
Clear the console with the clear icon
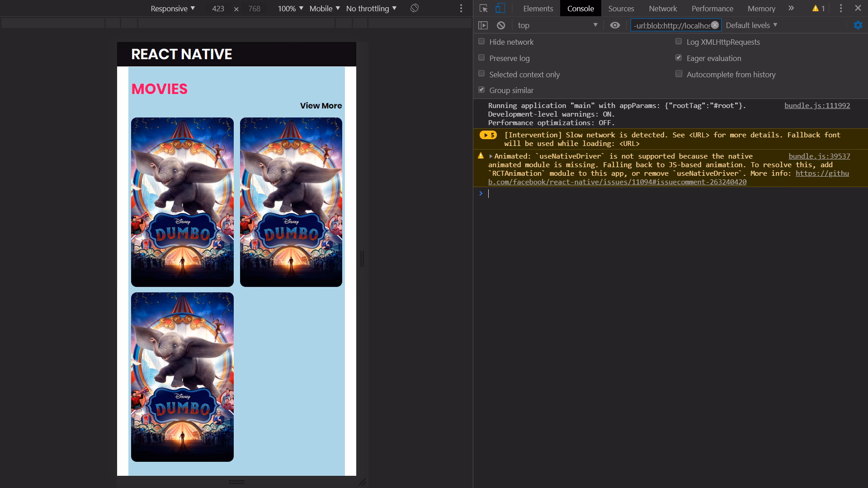(x=501, y=25)
